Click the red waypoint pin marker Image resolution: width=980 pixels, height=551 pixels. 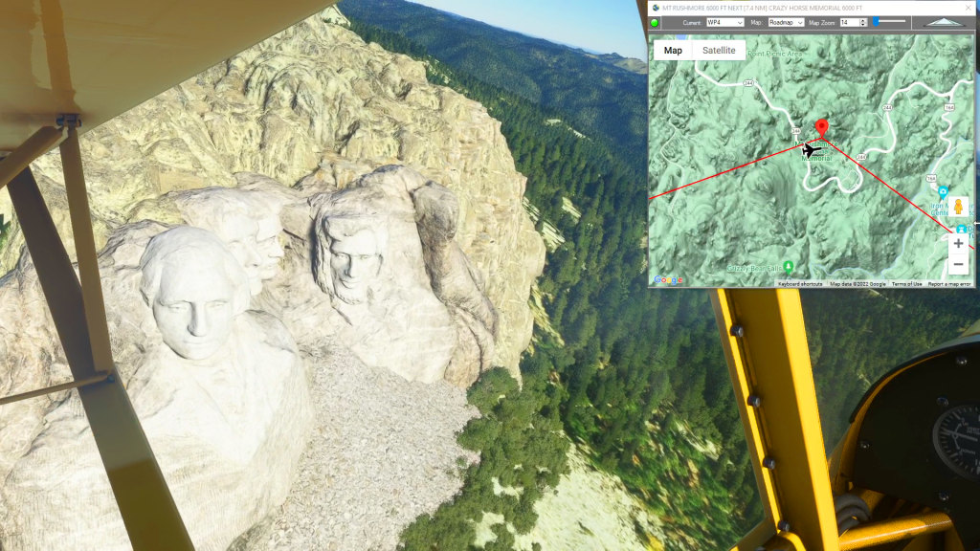point(820,129)
